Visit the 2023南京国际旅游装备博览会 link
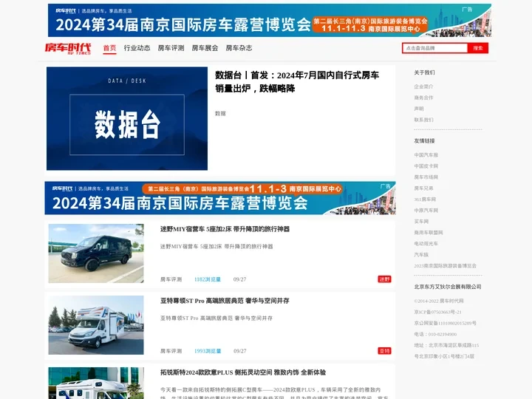 coord(445,266)
